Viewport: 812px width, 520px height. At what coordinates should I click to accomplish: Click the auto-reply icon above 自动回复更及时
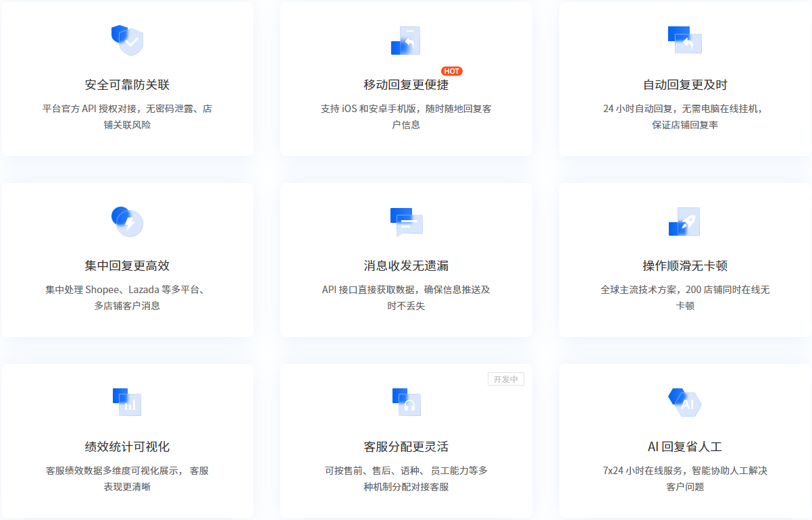coord(685,40)
